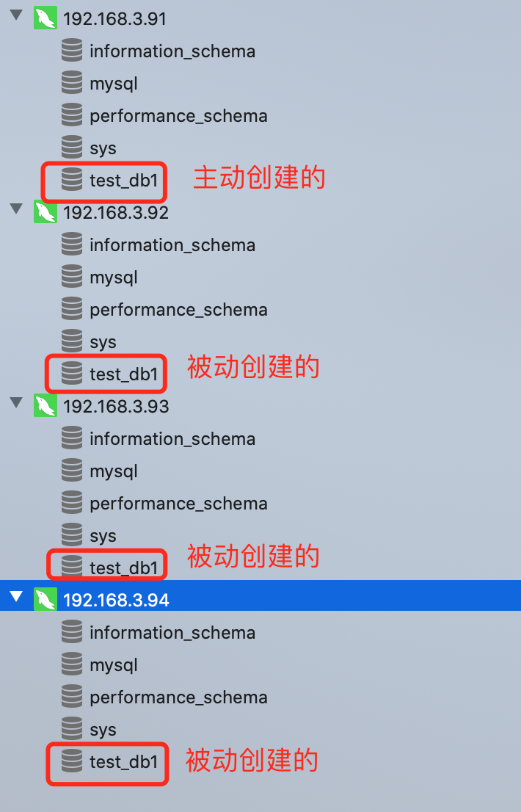Viewport: 521px width, 812px height.
Task: Select the mysql database under 192.168.3.93
Action: point(114,471)
